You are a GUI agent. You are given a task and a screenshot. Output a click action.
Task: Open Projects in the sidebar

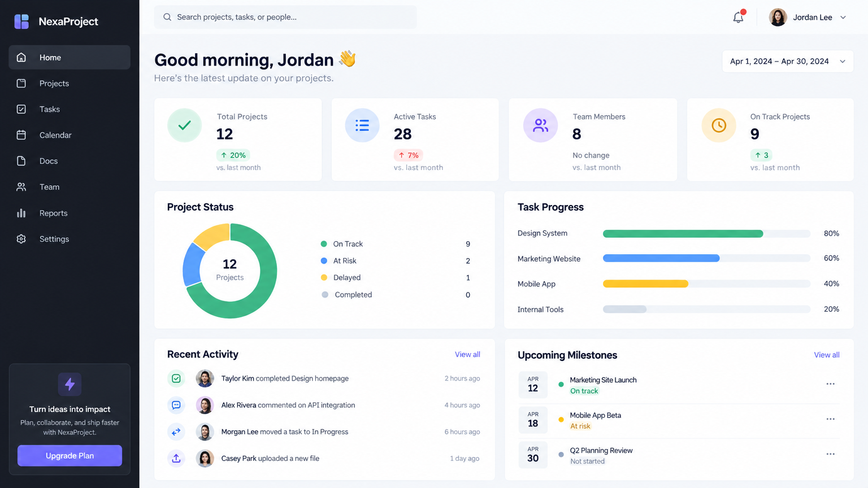coord(70,84)
